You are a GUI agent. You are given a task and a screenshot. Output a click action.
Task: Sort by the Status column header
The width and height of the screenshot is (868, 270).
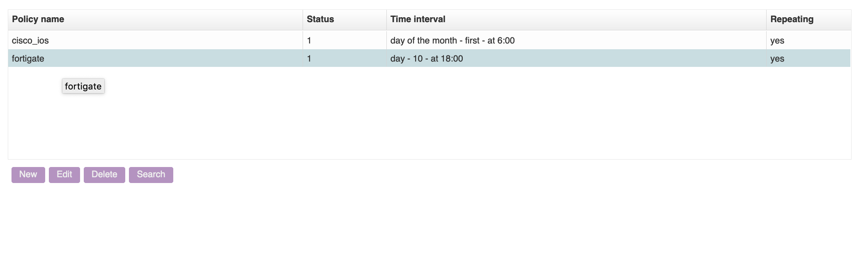pos(320,19)
